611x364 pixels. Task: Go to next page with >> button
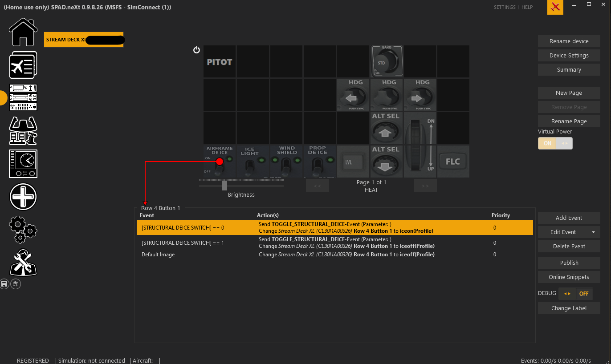pyautogui.click(x=425, y=186)
